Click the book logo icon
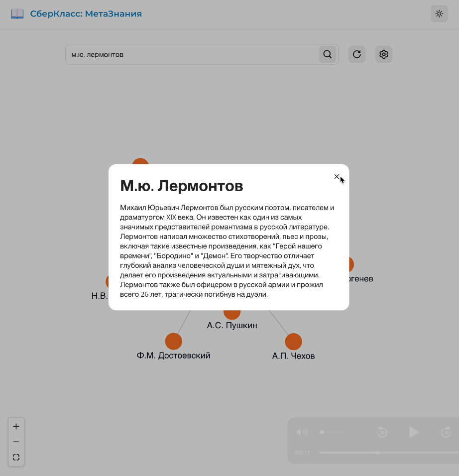This screenshot has height=476, width=459. pos(17,14)
